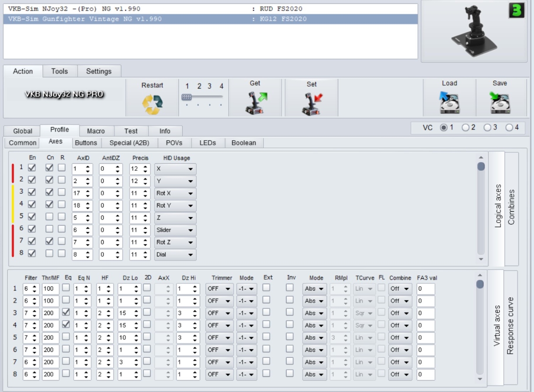The width and height of the screenshot is (534, 392).
Task: Switch to the Buttons tab
Action: (86, 143)
